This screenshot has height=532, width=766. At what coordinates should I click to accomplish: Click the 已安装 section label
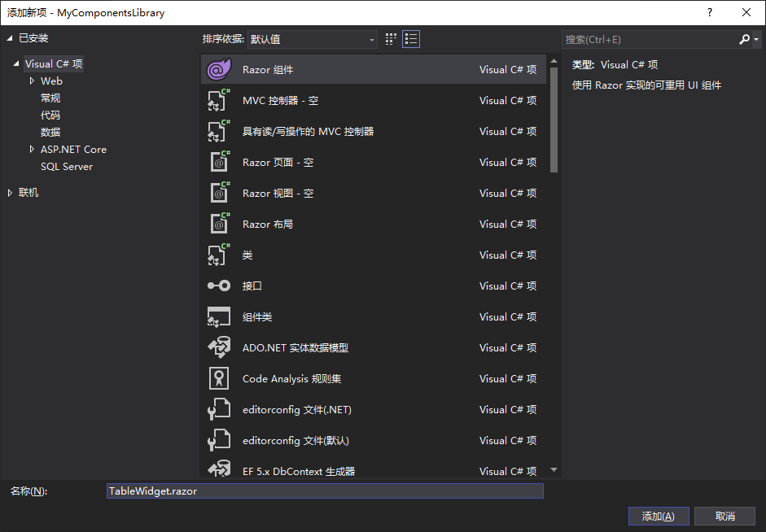tap(33, 38)
